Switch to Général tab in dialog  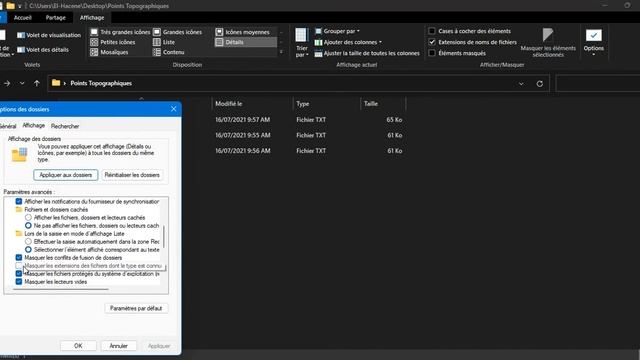[8, 126]
